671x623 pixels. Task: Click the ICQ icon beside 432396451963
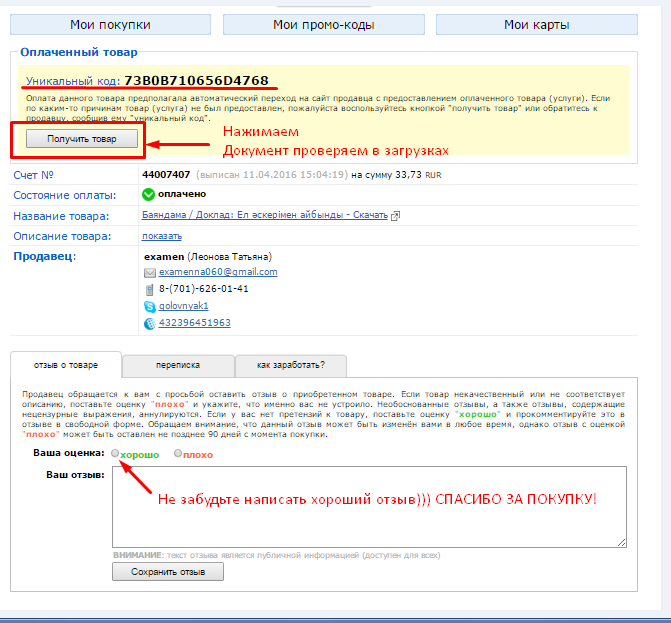150,323
